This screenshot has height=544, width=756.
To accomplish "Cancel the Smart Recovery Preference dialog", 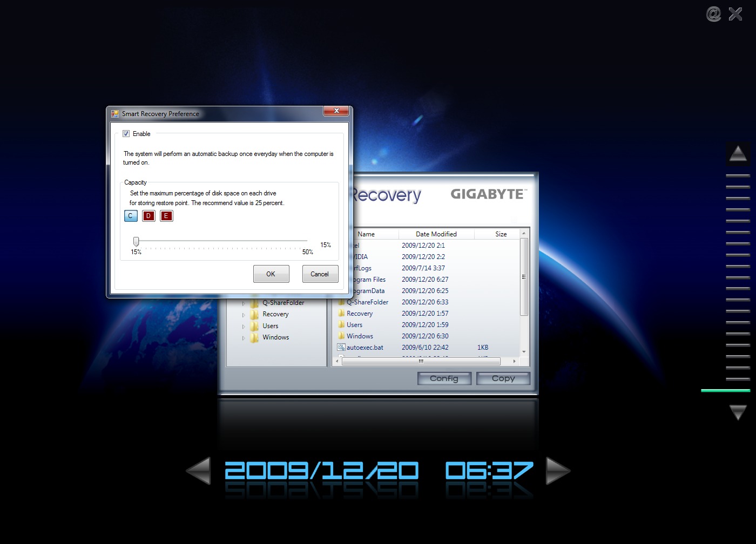I will [320, 274].
